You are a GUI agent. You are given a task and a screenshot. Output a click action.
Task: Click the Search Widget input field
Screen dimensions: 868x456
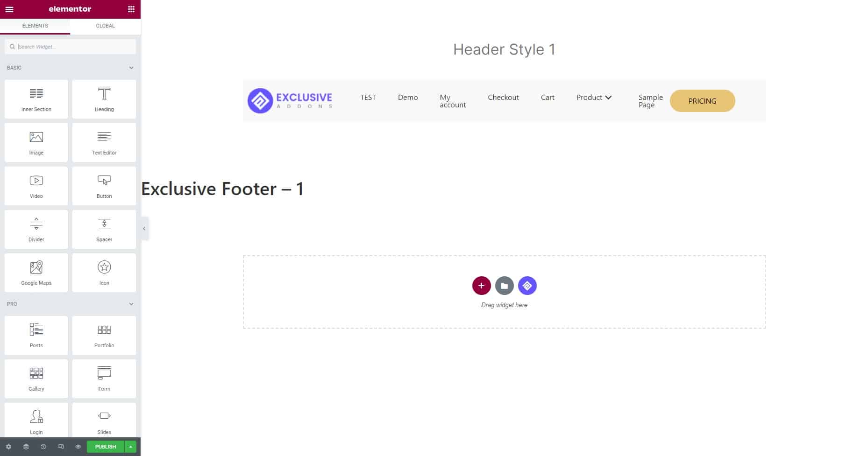(70, 47)
